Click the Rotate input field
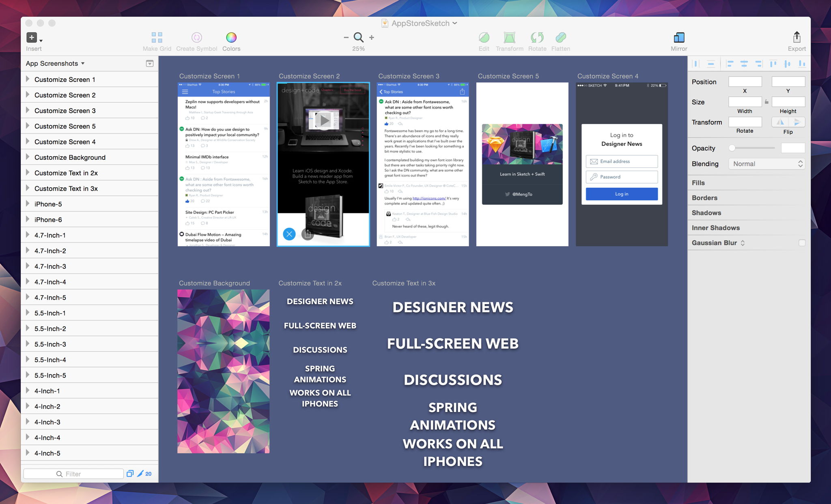Screen dimensions: 831x504 click(745, 122)
